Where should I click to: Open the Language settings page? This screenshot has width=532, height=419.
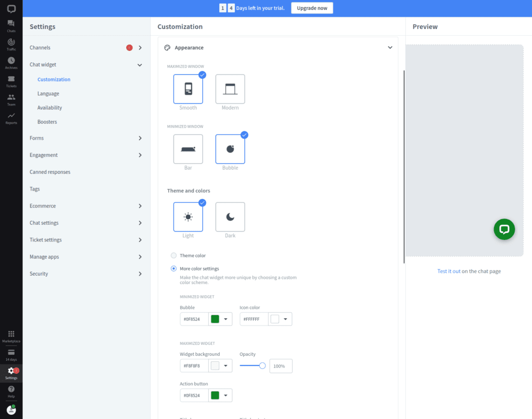(x=48, y=94)
